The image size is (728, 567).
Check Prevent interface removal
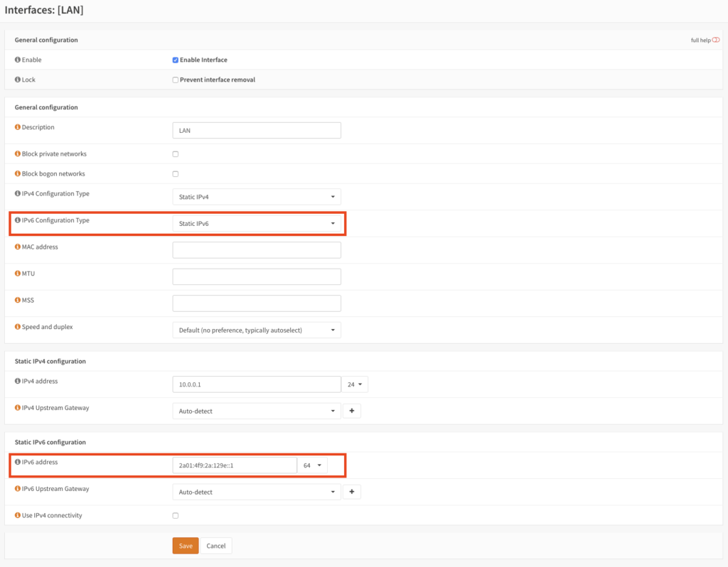click(x=176, y=80)
